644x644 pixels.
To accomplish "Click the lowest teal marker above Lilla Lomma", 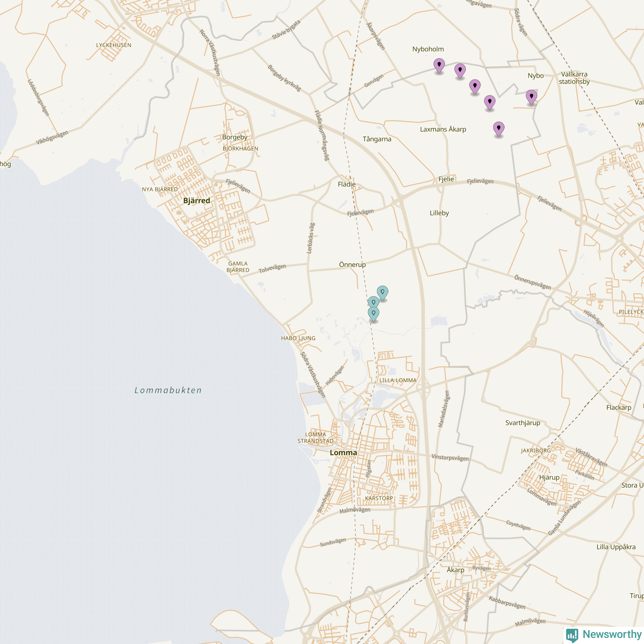I will click(373, 314).
